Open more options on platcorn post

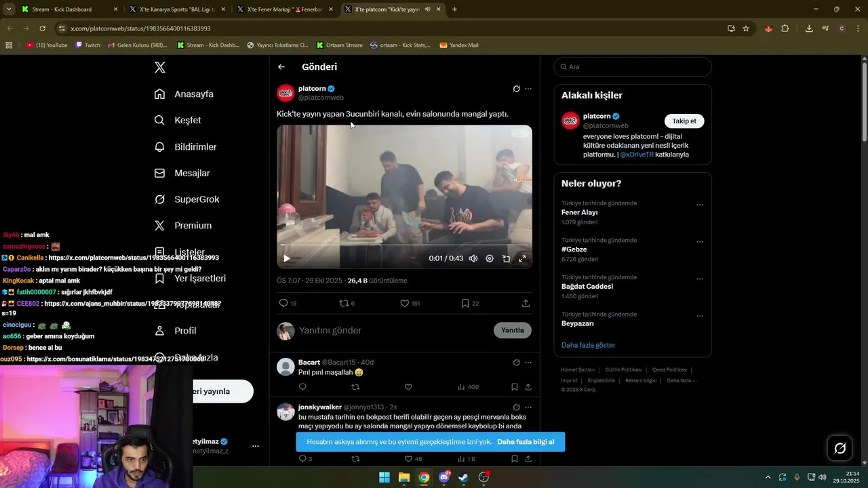coord(528,89)
